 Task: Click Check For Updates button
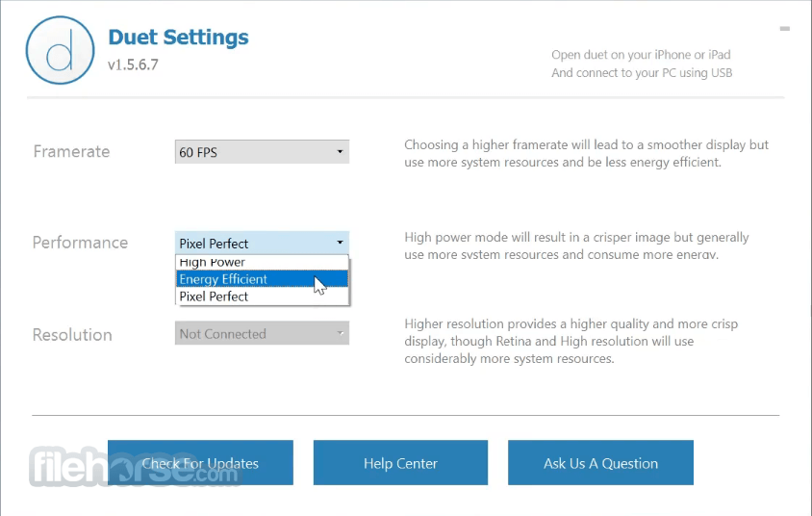click(x=200, y=463)
